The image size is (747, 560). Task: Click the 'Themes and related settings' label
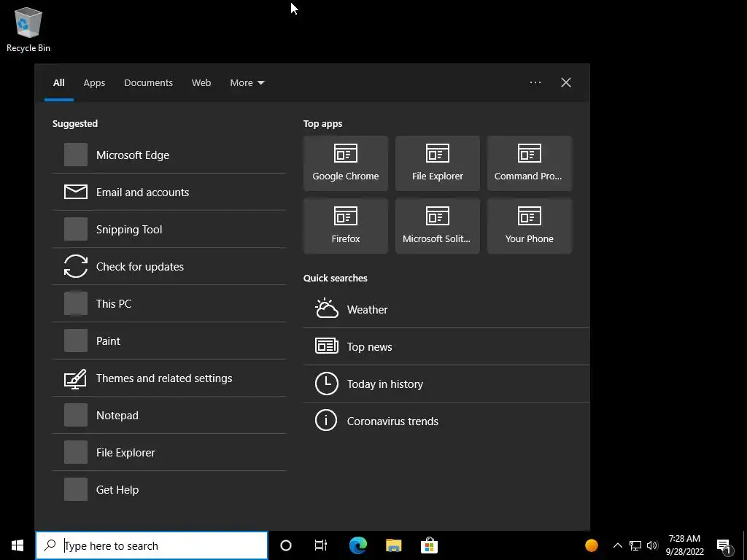coord(164,378)
